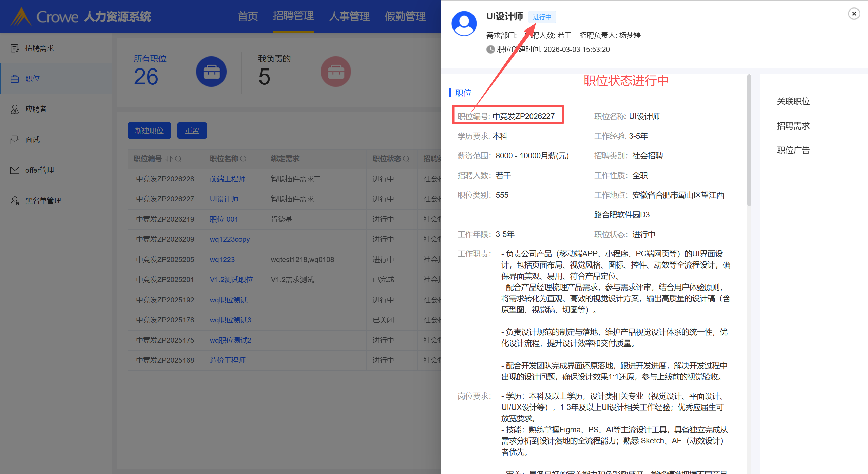Open 人事管理 in the top navigation
The image size is (868, 474).
349,16
